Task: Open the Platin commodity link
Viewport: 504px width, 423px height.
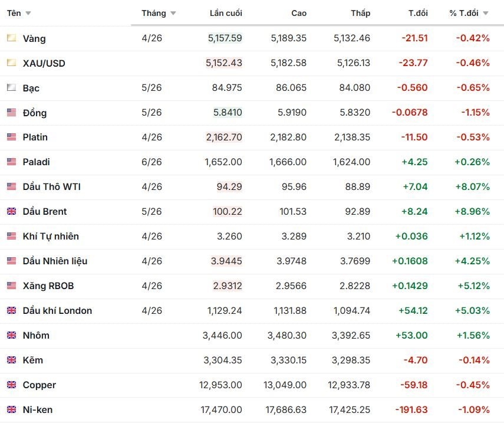Action: (35, 137)
